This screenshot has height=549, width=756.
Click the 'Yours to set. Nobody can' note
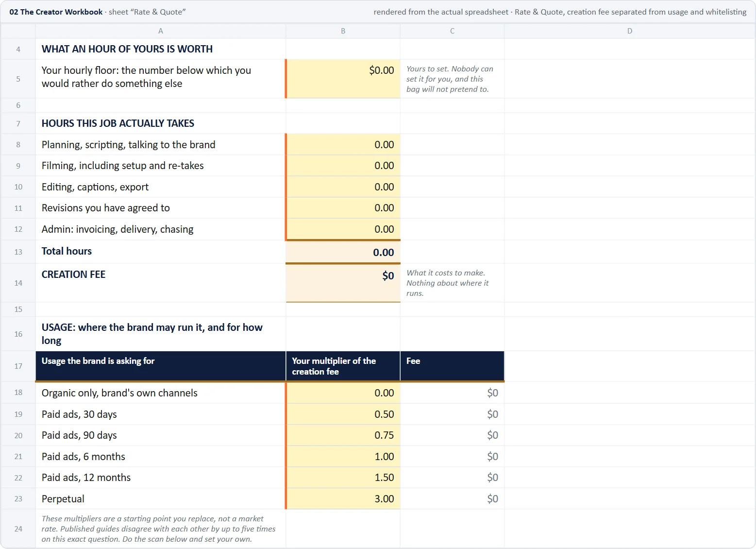pos(450,79)
